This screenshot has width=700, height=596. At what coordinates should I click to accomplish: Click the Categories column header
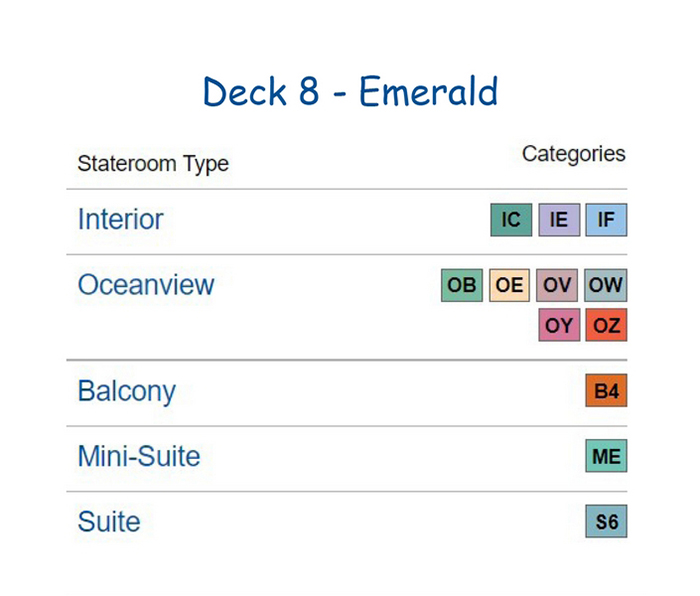click(574, 154)
